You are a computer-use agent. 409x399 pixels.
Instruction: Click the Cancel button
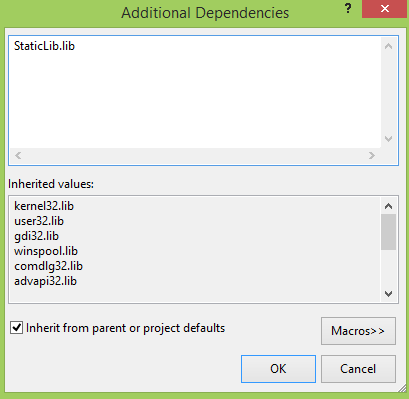(x=358, y=369)
